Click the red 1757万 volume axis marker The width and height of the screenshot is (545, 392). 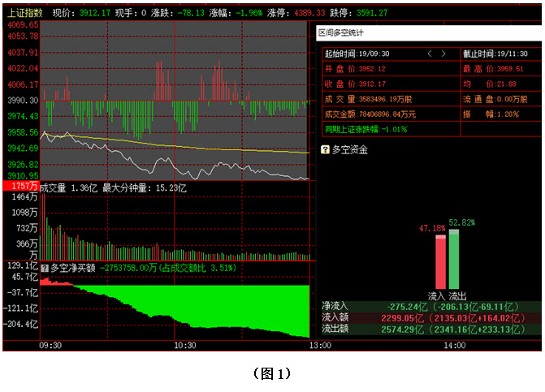click(21, 186)
